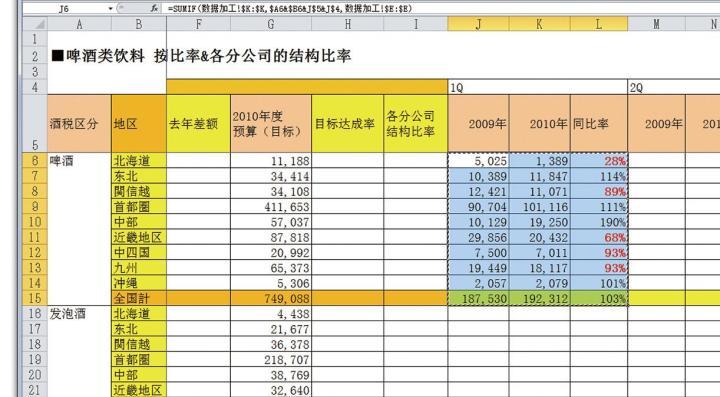Select column A header
720x397 pixels.
pyautogui.click(x=79, y=24)
